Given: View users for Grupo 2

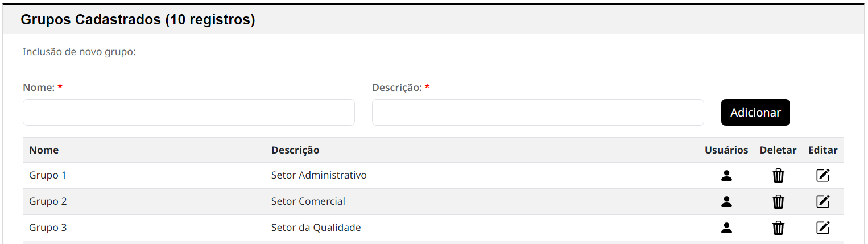Looking at the screenshot, I should pyautogui.click(x=726, y=202).
